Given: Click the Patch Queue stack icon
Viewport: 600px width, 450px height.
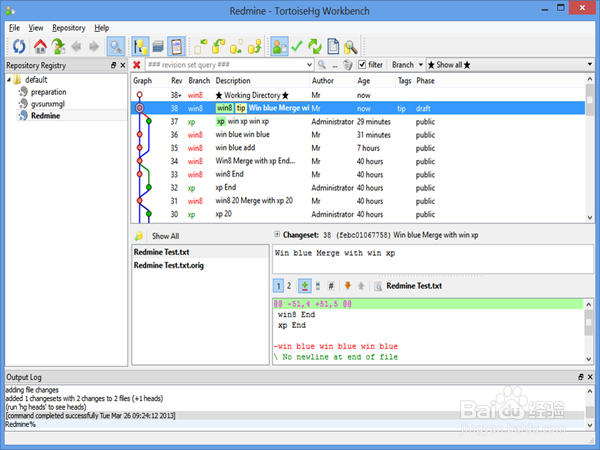Looking at the screenshot, I should [158, 47].
